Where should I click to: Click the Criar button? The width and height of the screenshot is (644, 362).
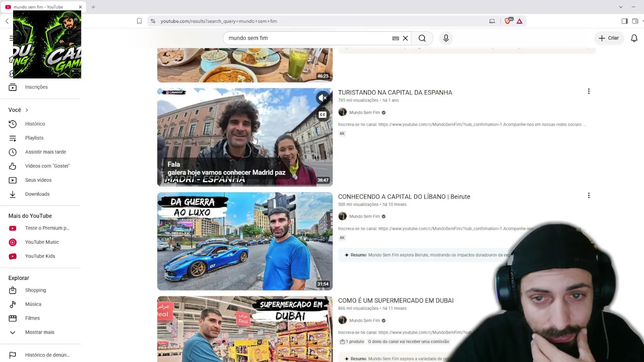[609, 38]
